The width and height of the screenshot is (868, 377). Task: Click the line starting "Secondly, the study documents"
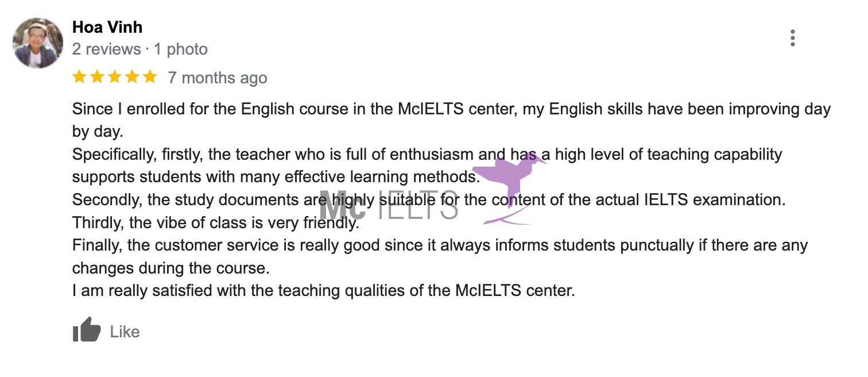[195, 200]
